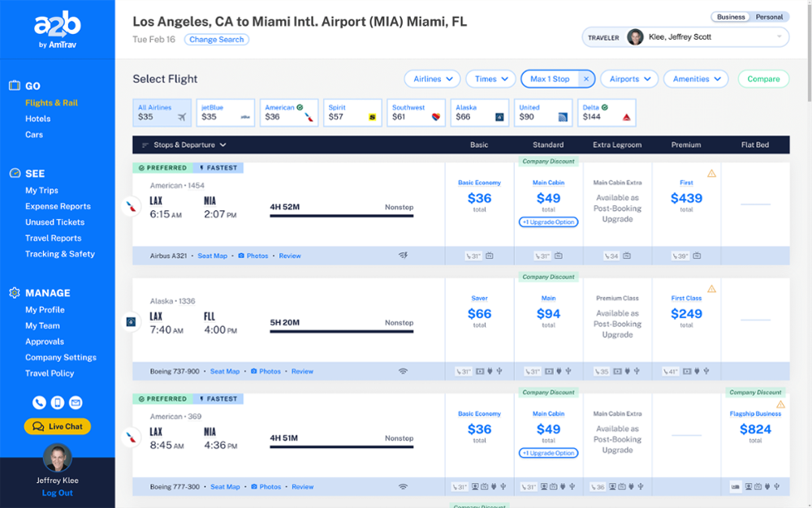Viewport: 812px width, 508px height.
Task: Remove the Max 1 Stop filter
Action: pos(585,80)
